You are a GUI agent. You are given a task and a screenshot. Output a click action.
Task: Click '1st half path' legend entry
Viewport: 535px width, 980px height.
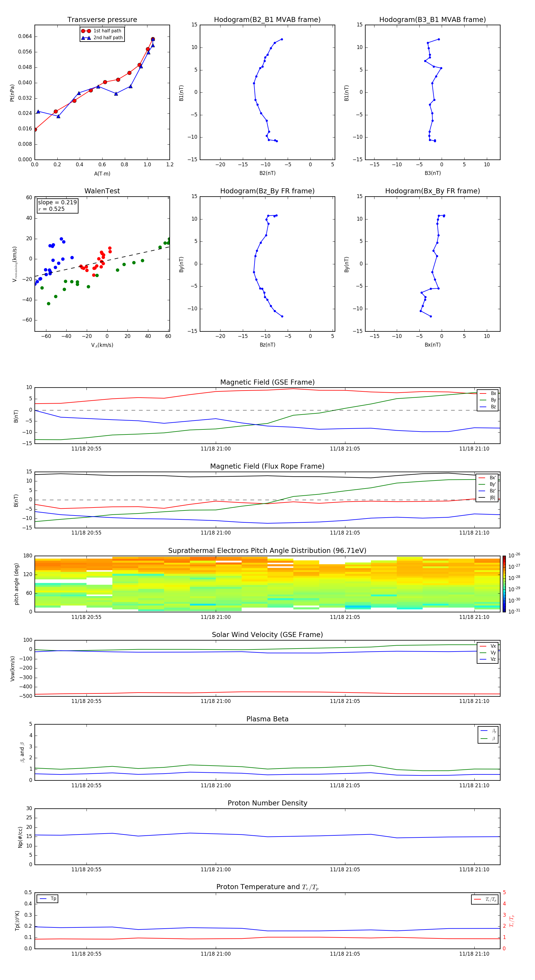coord(102,31)
